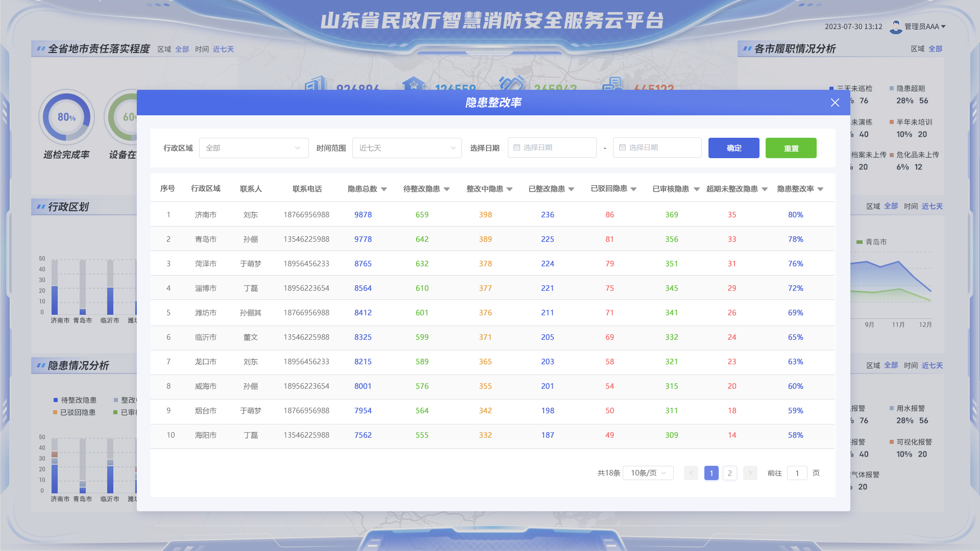Viewport: 980px width, 551px height.
Task: Select page 1 in pagination
Action: pyautogui.click(x=711, y=473)
